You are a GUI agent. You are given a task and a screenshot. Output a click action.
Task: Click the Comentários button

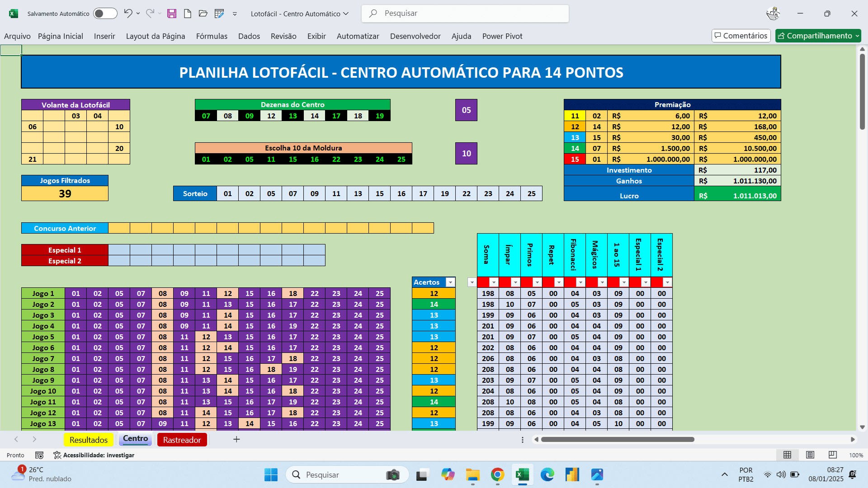click(741, 36)
